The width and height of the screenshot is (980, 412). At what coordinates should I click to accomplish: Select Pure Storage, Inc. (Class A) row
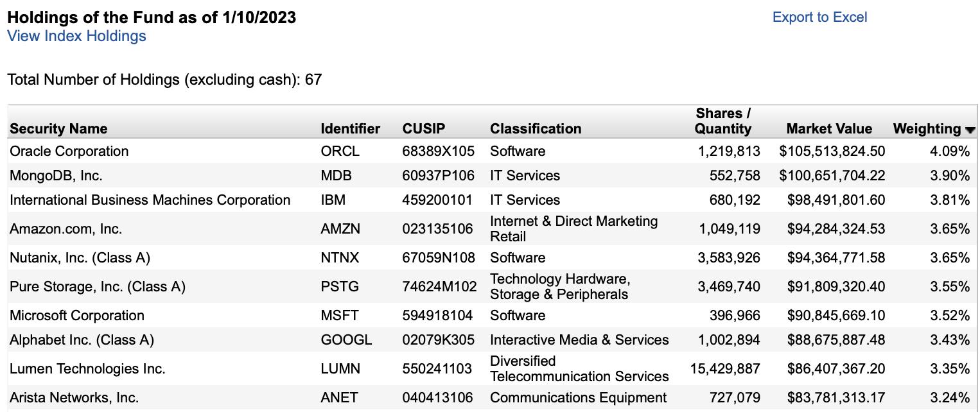(x=492, y=286)
